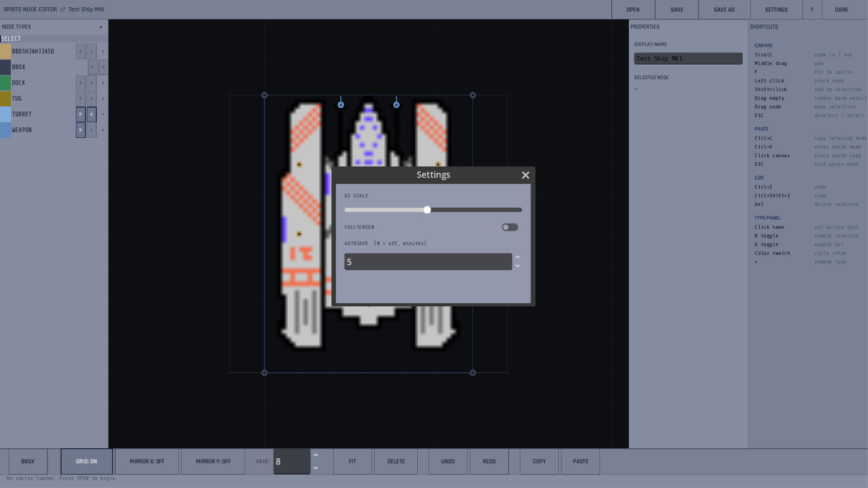The height and width of the screenshot is (488, 868).
Task: Toggle TURRET rotation R button
Action: click(80, 114)
